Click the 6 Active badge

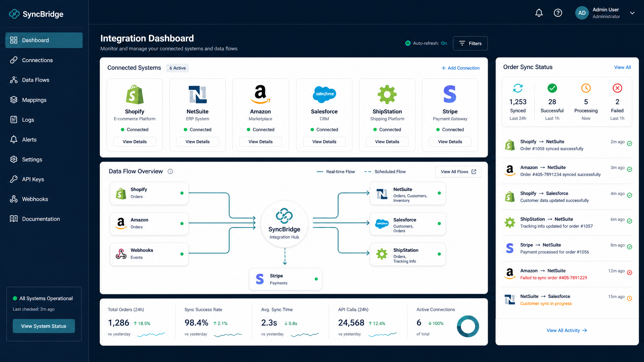tap(178, 68)
